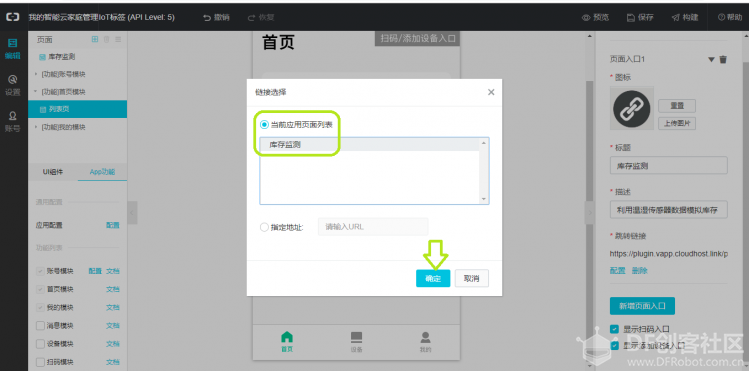The width and height of the screenshot is (749, 371).
Task: Open the 编辑 editor sidebar icon
Action: pyautogui.click(x=12, y=49)
